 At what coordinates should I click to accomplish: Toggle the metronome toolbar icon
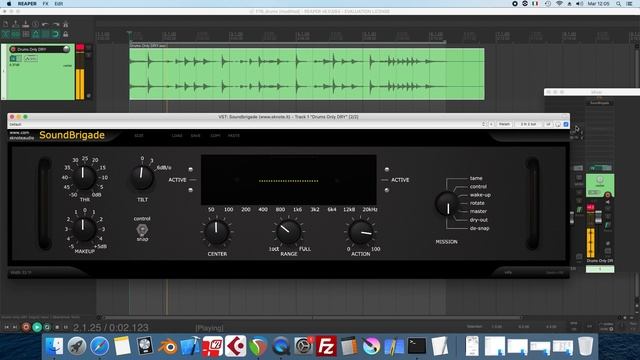click(x=65, y=24)
